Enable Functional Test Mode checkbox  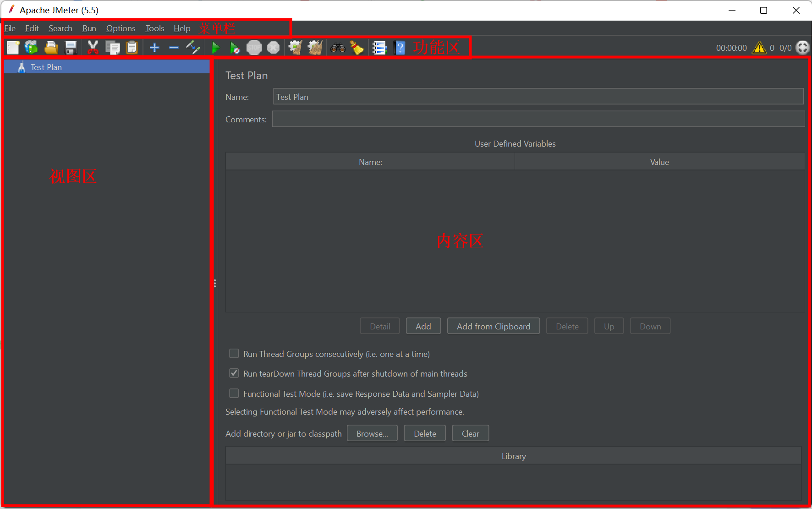pos(234,394)
